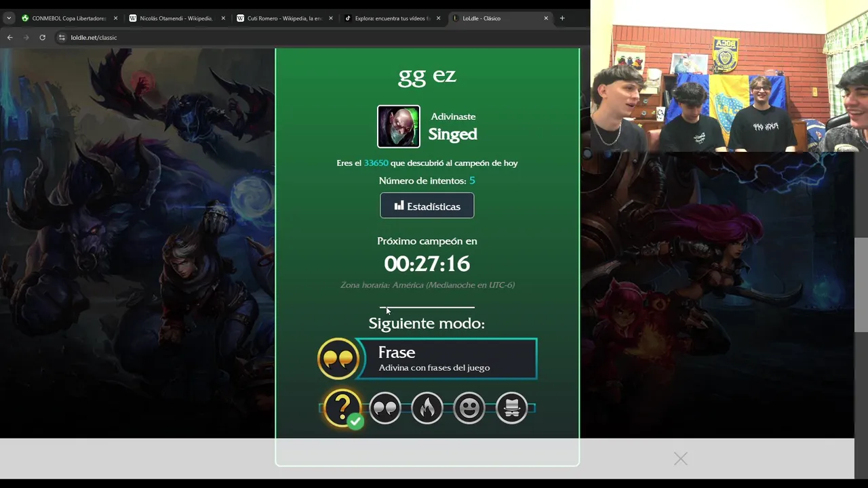Screen dimensions: 868x488
Task: Close the Nicolás Otamendi tab
Action: pyautogui.click(x=223, y=18)
